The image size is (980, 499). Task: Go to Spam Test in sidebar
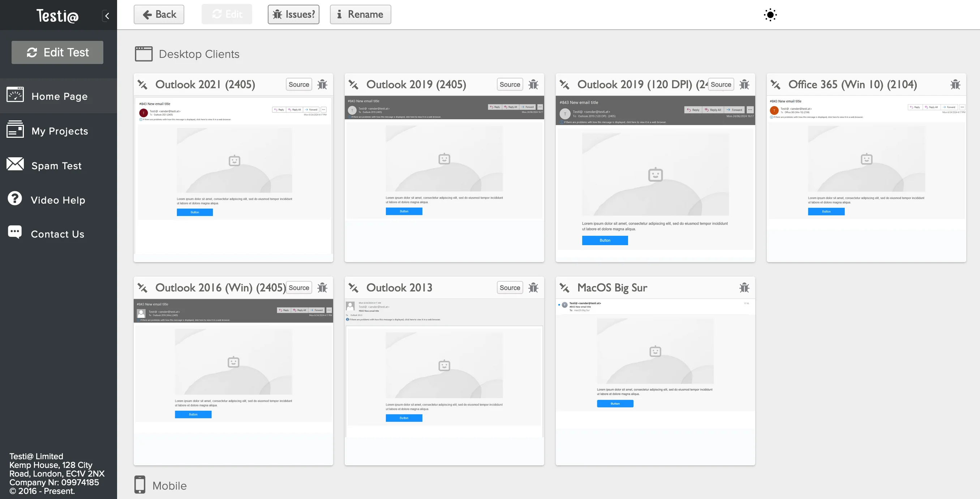coord(59,165)
